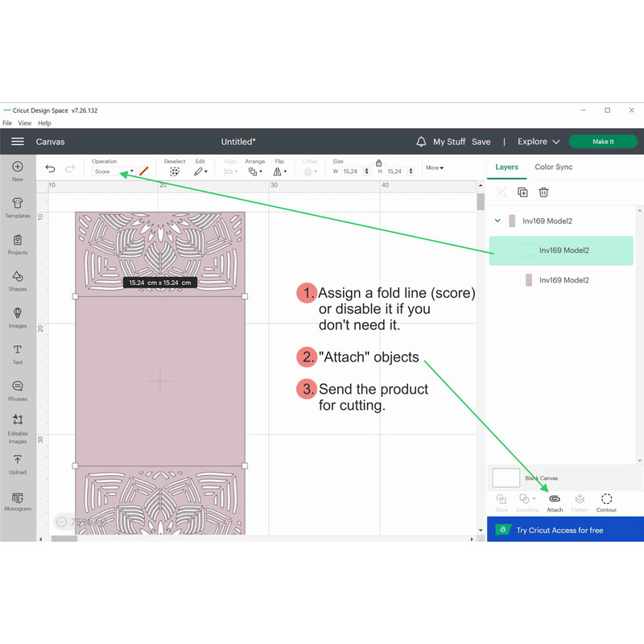Click the Undo arrow
Viewport: 644px width, 644px height.
click(51, 169)
